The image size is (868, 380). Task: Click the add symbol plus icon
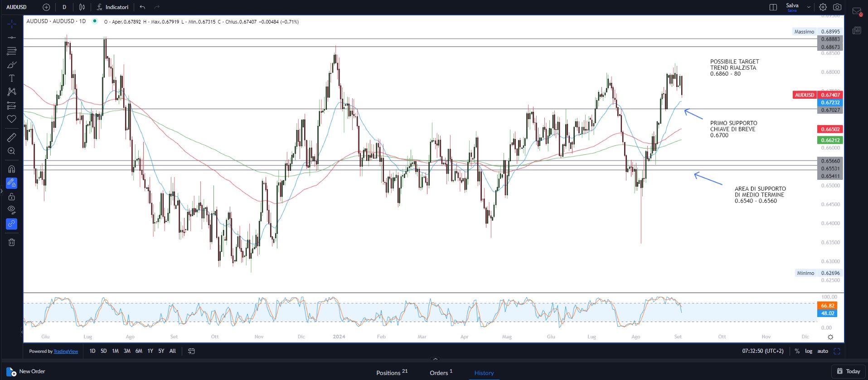pos(46,7)
